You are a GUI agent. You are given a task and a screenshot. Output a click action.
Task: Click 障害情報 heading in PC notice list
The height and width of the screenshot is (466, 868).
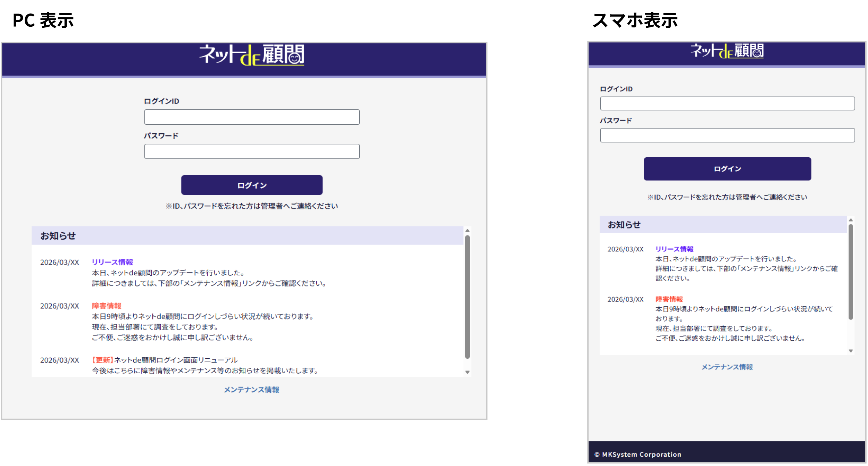(107, 306)
